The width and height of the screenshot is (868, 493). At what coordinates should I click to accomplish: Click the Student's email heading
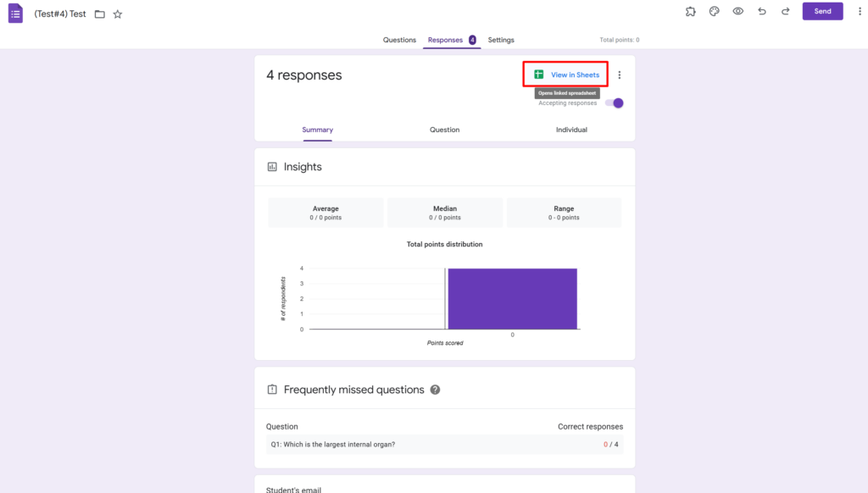click(x=293, y=490)
